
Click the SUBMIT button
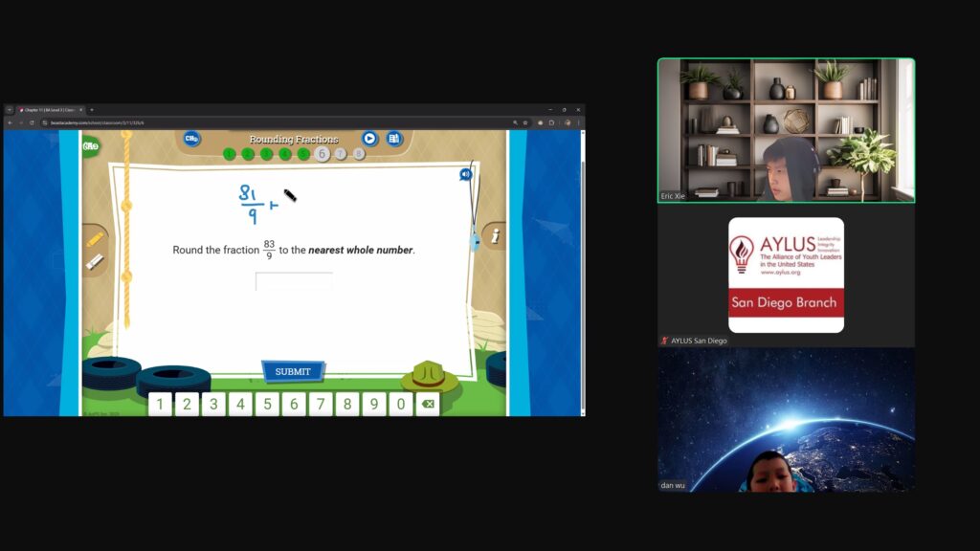click(293, 371)
